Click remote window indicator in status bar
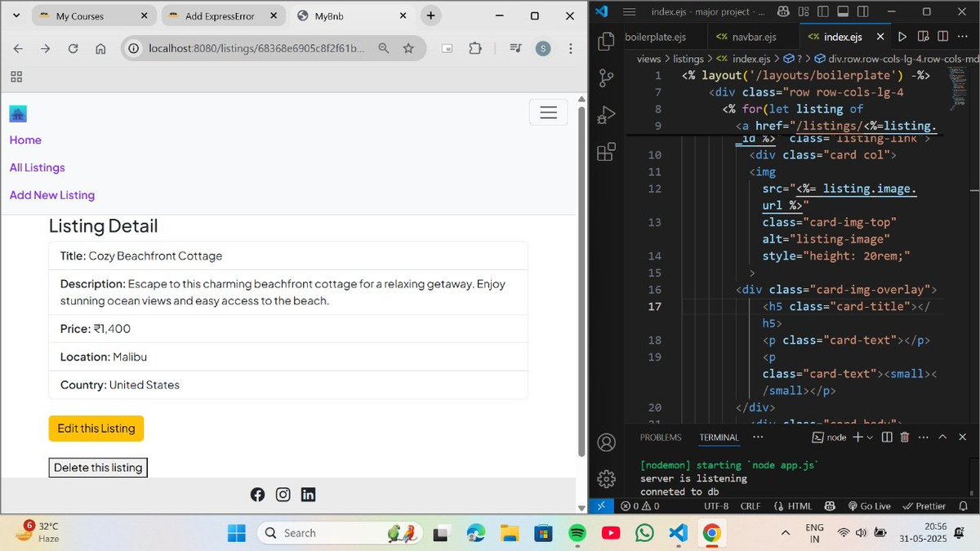This screenshot has height=551, width=980. [601, 506]
